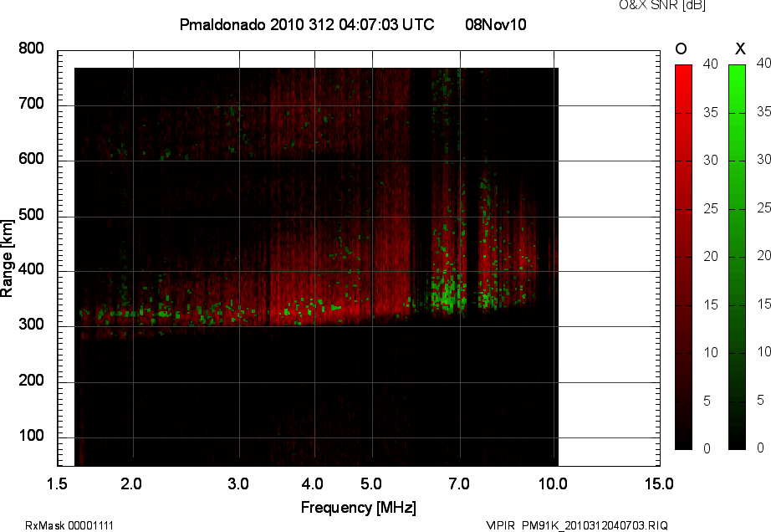The height and width of the screenshot is (532, 771).
Task: Click the 600 range tick label
Action: 31,159
